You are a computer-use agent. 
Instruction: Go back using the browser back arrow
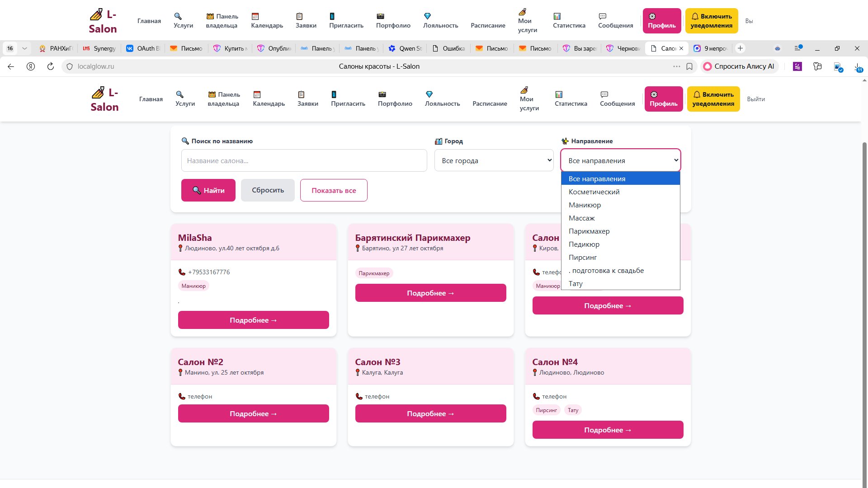pyautogui.click(x=11, y=66)
